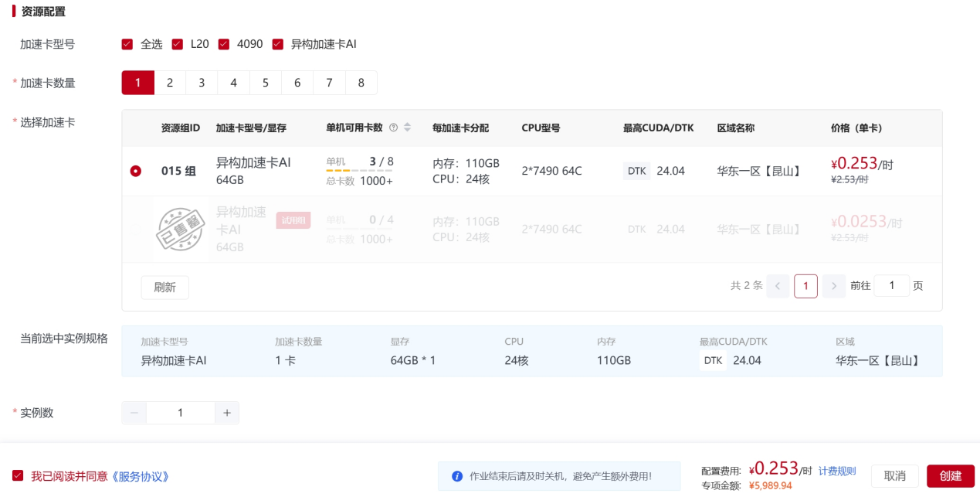Screen dimensions: 980x497
Task: Click the 刷新 button
Action: click(164, 288)
